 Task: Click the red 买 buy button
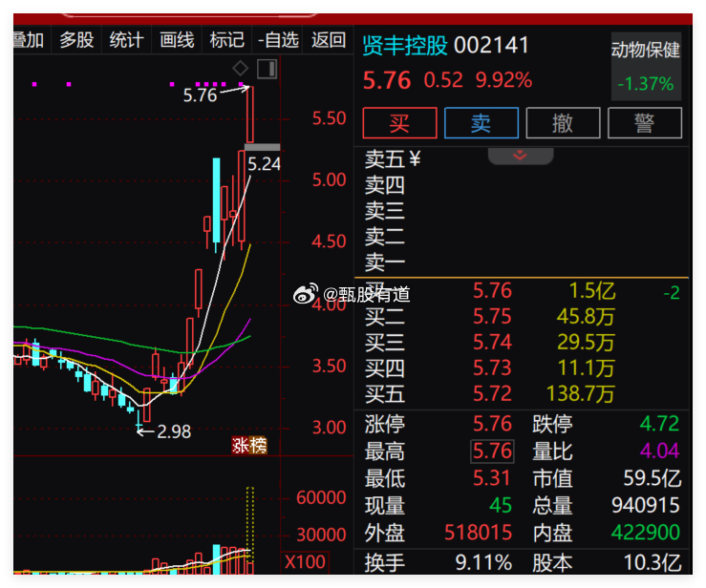pos(399,123)
